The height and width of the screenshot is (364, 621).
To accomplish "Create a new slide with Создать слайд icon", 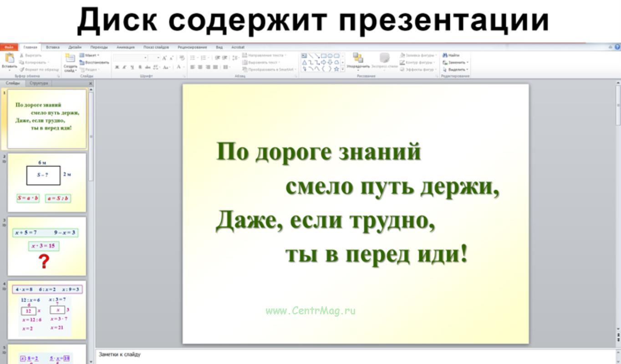I will tap(70, 58).
